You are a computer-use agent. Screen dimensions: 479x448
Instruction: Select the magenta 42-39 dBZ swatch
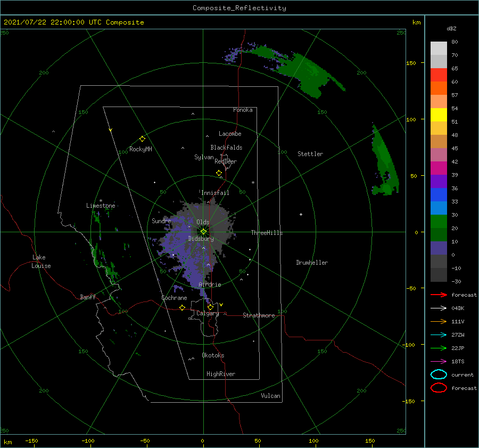pyautogui.click(x=439, y=168)
